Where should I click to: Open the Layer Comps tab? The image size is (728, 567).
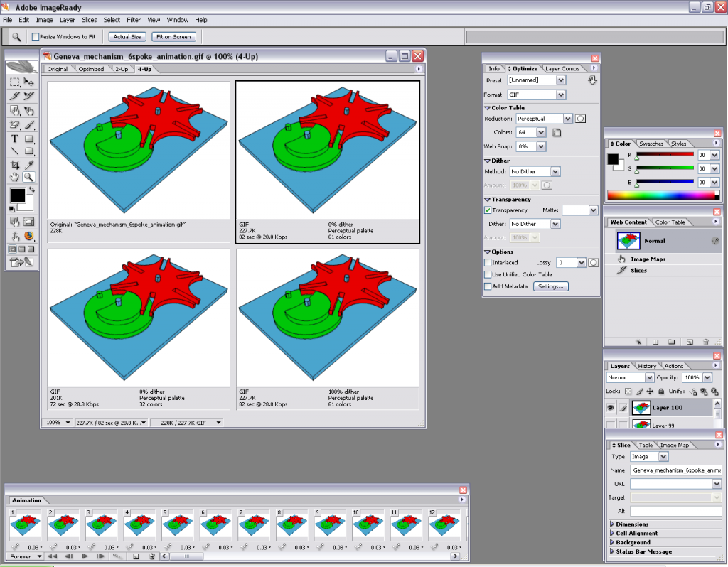[x=562, y=69]
